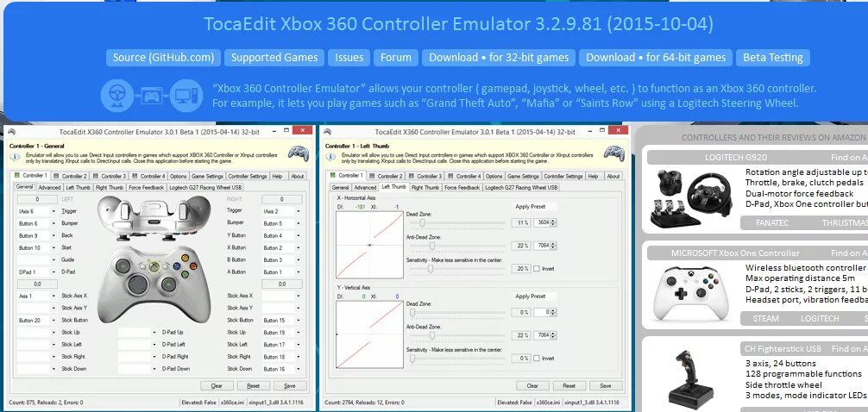The height and width of the screenshot is (412, 868).
Task: Click the title bar app icon of the General window
Action: coord(11,132)
